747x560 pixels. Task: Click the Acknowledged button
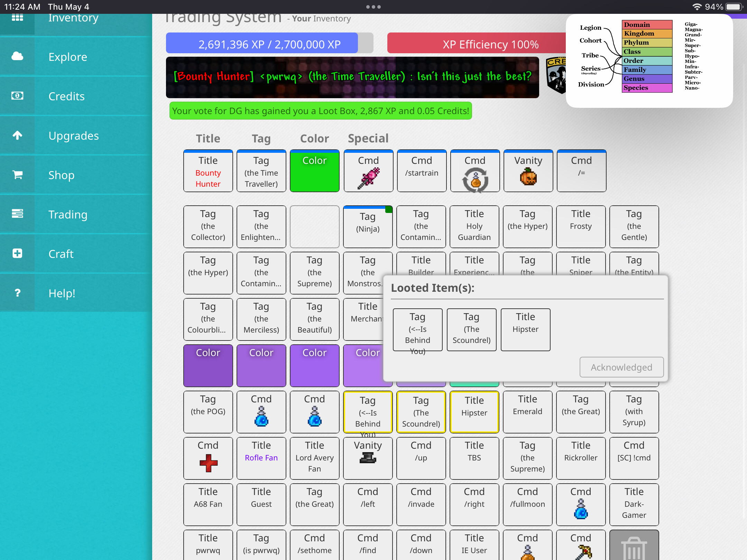621,367
